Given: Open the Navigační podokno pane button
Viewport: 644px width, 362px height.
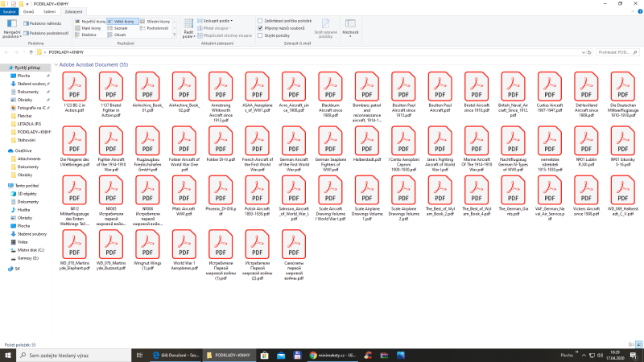Looking at the screenshot, I should [x=12, y=28].
